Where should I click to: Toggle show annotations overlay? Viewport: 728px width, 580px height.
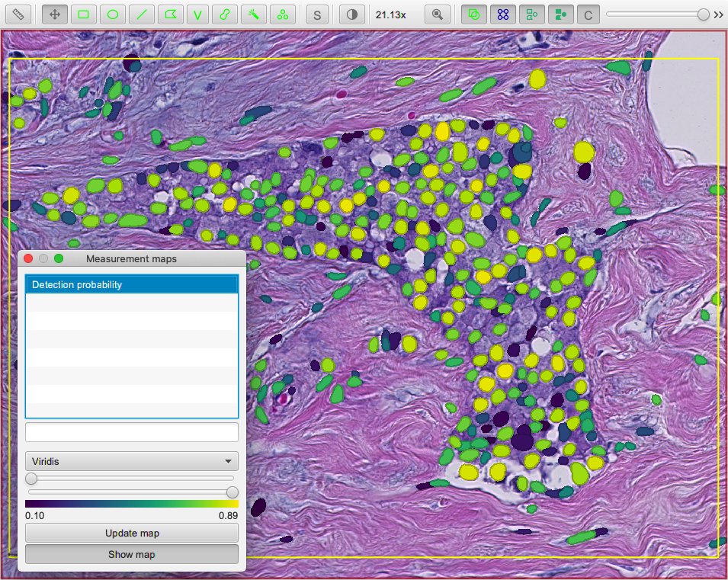click(474, 14)
